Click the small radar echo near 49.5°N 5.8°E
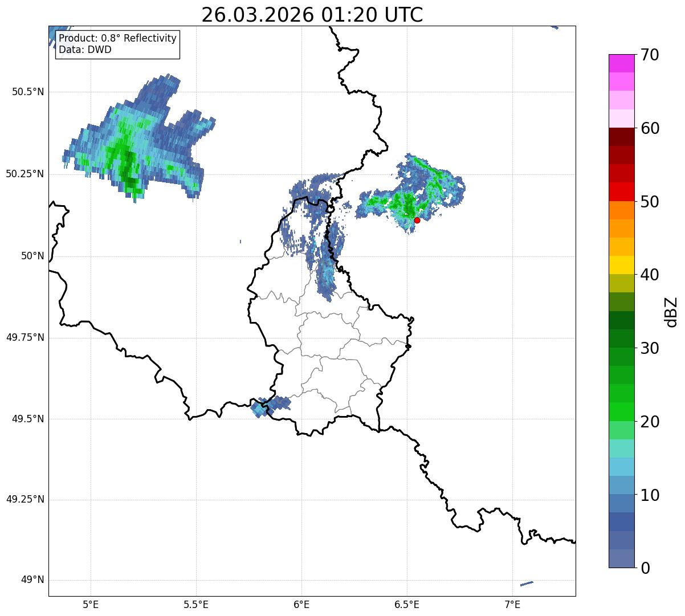This screenshot has width=685, height=616. click(270, 407)
